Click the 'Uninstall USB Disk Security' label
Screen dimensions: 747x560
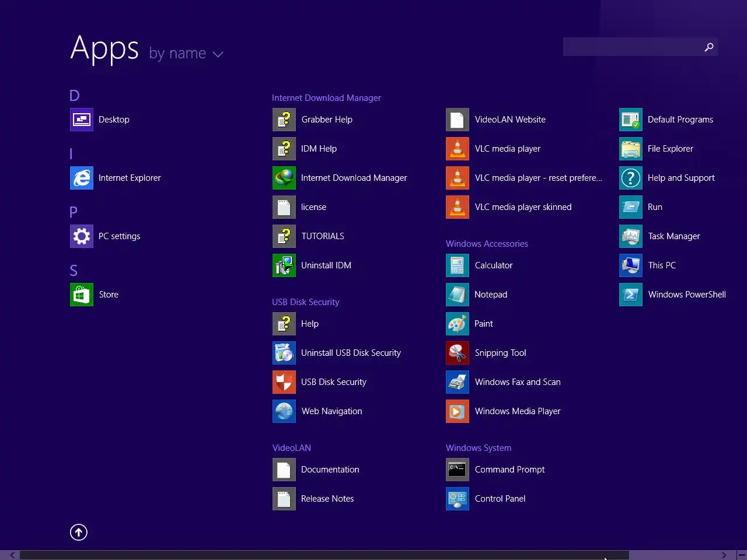point(351,353)
